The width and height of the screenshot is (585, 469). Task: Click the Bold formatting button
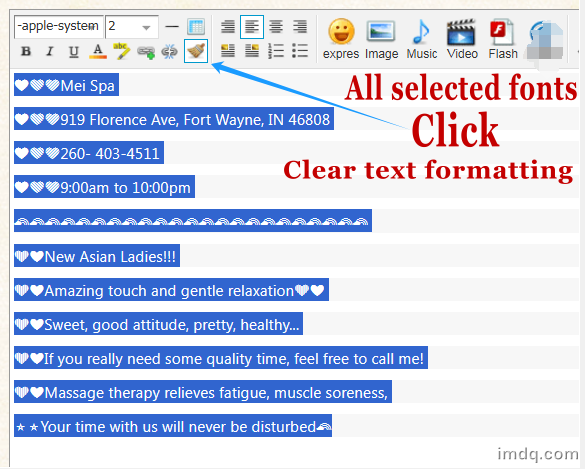pyautogui.click(x=26, y=51)
